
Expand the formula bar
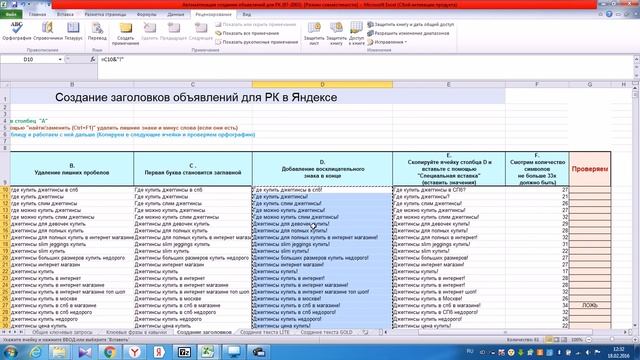click(636, 60)
